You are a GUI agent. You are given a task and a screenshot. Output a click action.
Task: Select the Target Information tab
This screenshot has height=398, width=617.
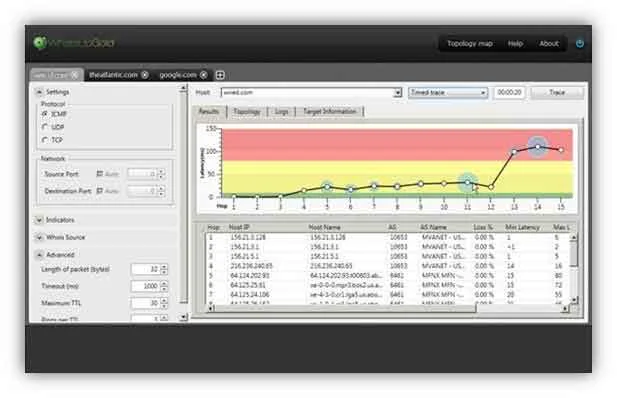329,111
